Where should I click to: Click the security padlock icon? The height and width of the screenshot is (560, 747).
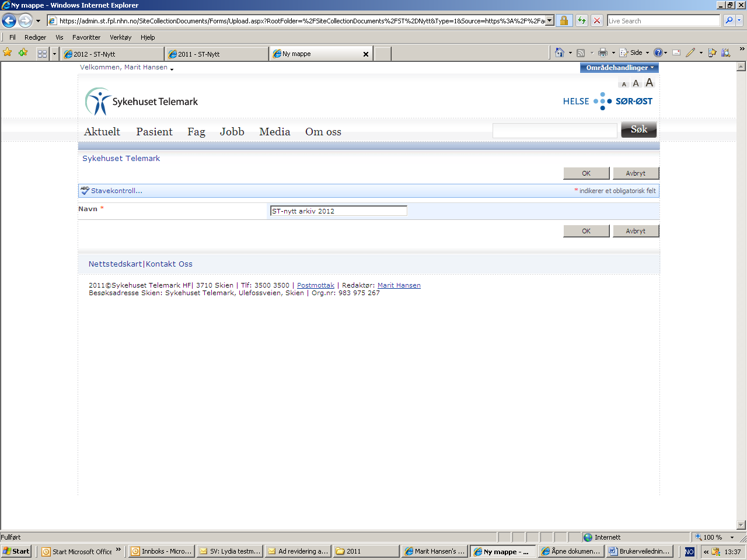tap(564, 21)
